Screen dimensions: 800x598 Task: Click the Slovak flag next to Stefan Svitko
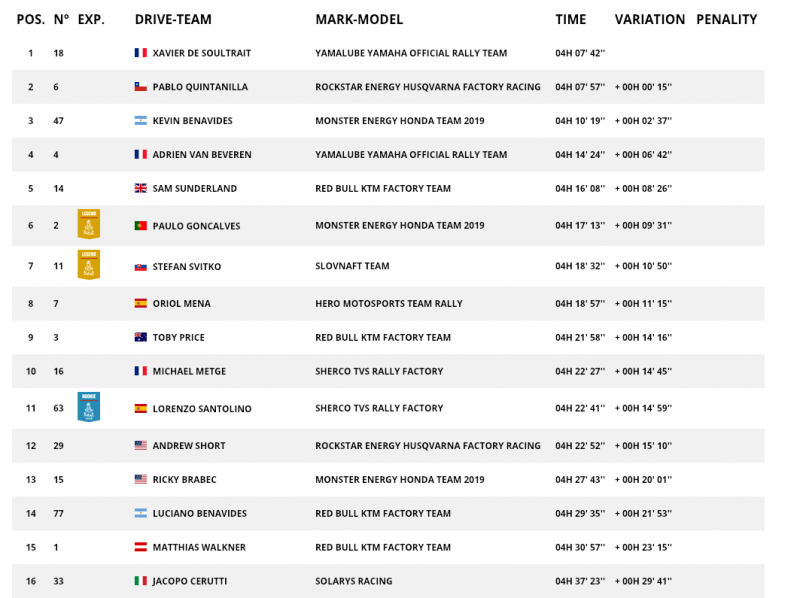click(x=141, y=266)
